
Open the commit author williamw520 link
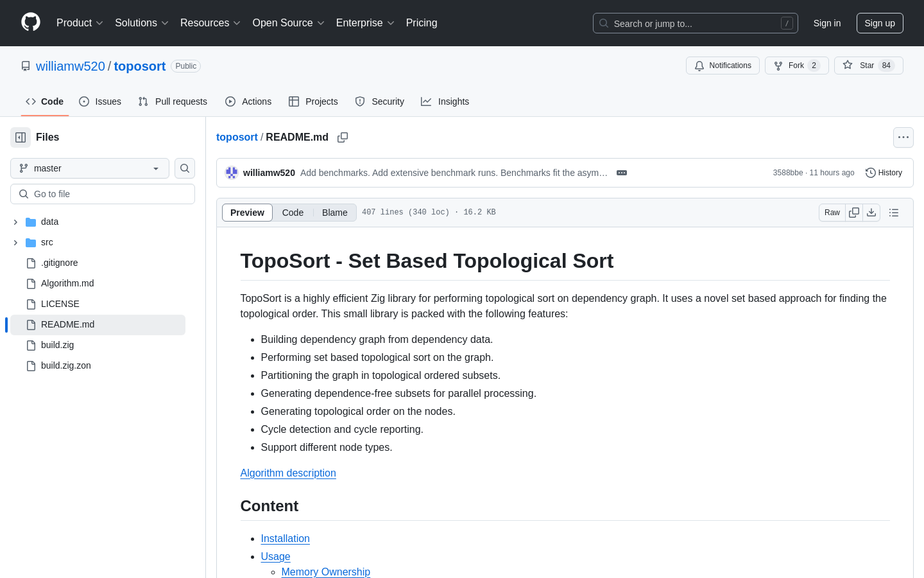(269, 173)
